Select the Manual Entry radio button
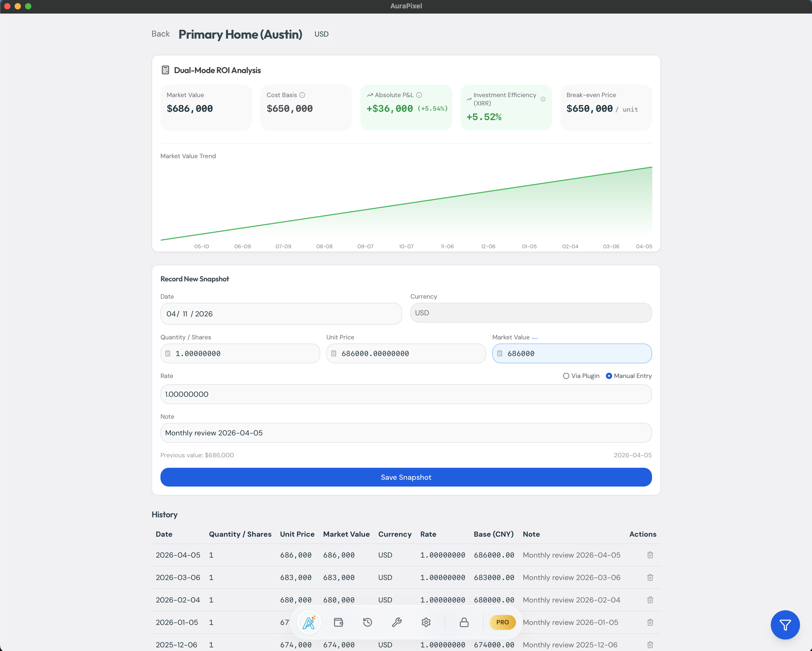 [609, 376]
